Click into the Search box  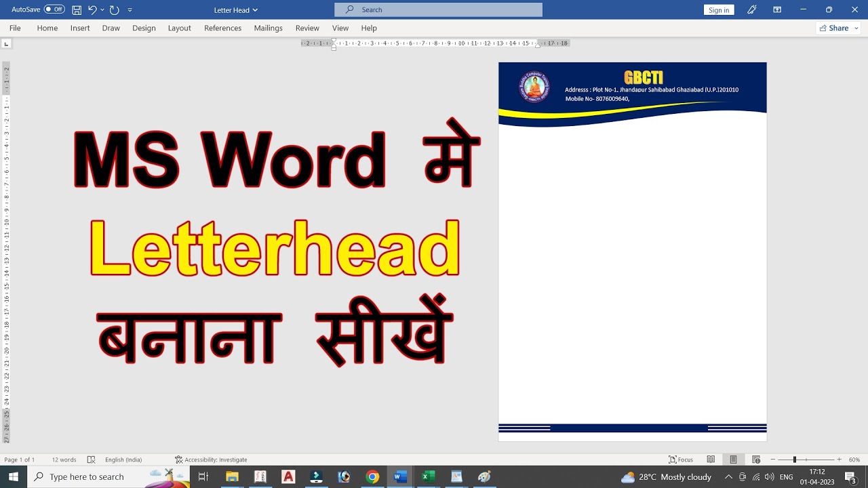[438, 9]
